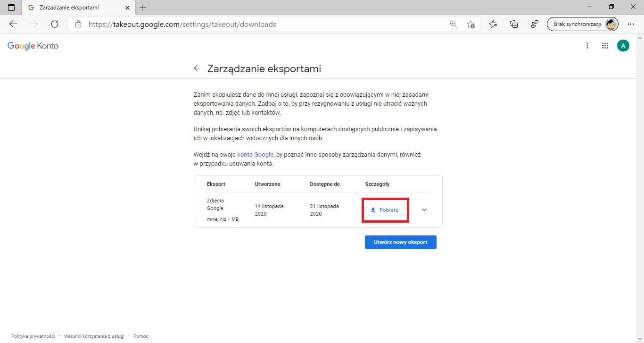Click the browser forward arrow

[34, 24]
